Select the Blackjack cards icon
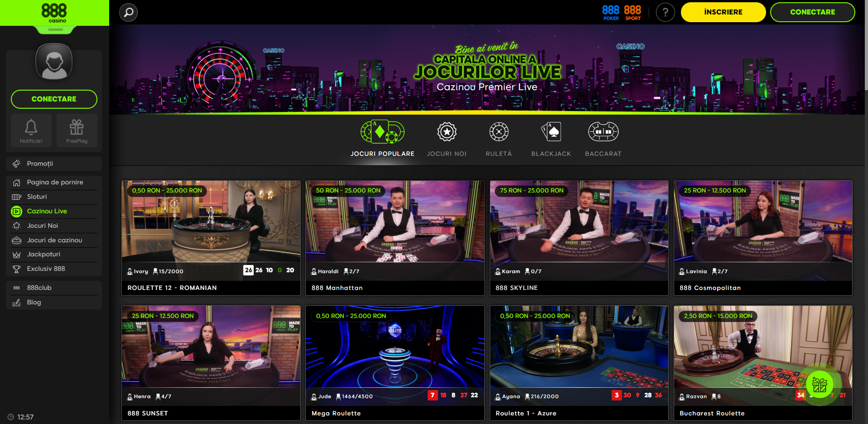This screenshot has width=868, height=424. click(x=551, y=132)
